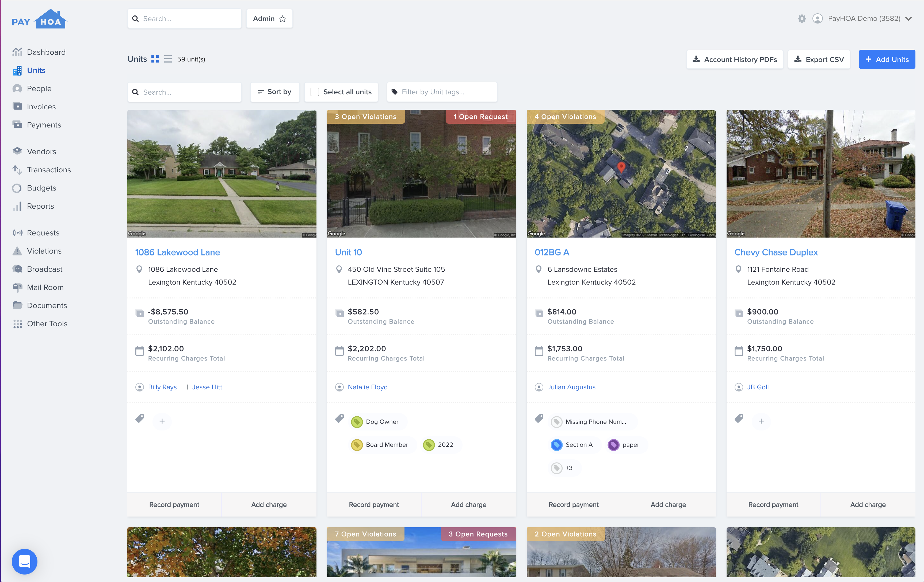
Task: Select Units in the sidebar navigation
Action: click(x=36, y=70)
